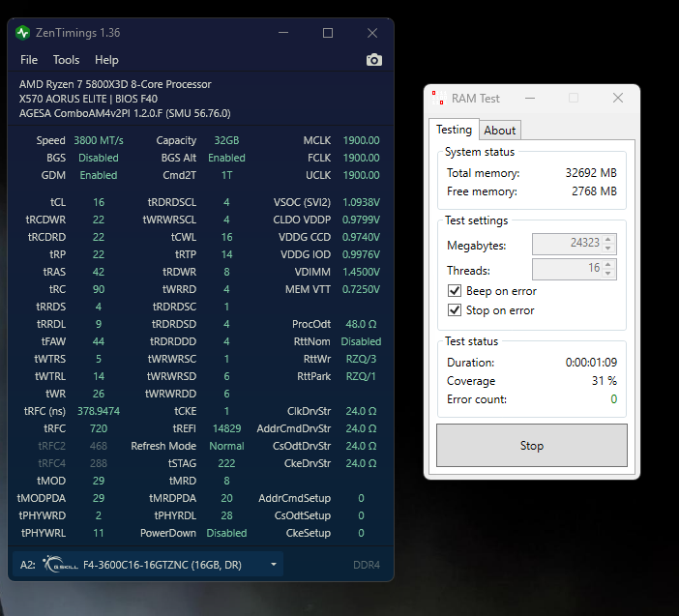Click the Total memory value 32692 MB
Screen dimensions: 679x616
[591, 173]
